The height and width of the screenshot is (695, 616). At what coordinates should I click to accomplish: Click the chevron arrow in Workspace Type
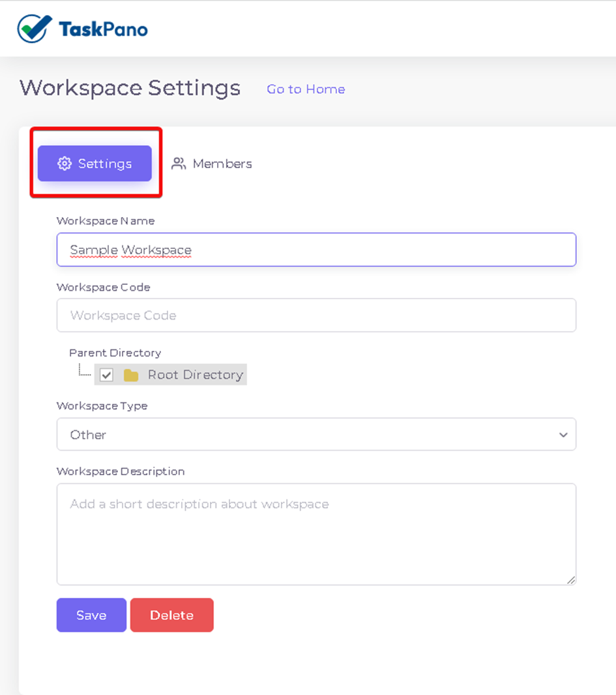pyautogui.click(x=563, y=435)
